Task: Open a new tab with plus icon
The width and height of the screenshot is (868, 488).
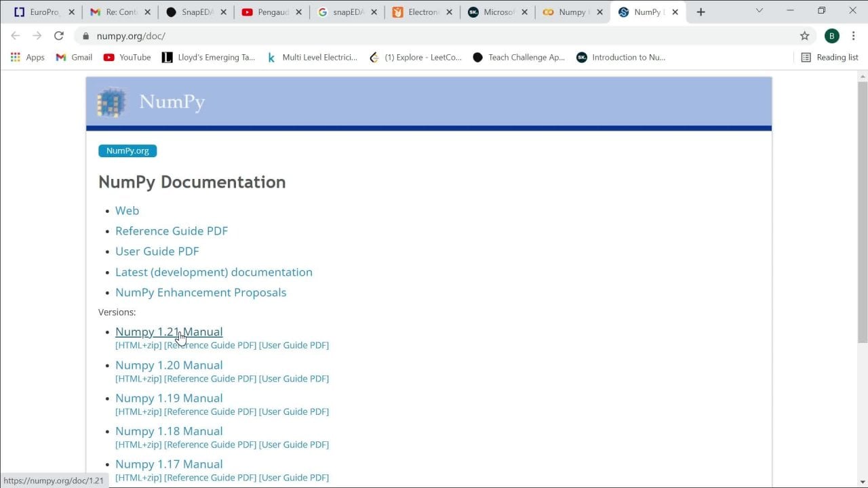Action: pyautogui.click(x=701, y=12)
